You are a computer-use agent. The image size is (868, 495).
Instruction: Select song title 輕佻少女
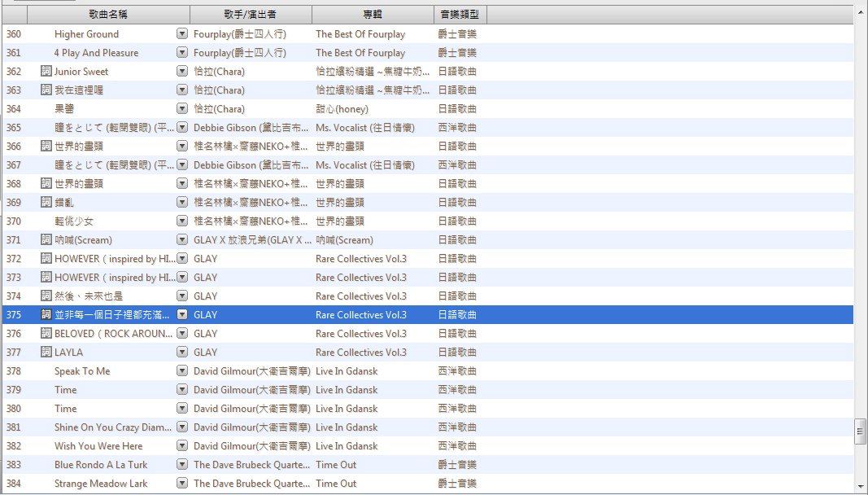74,221
